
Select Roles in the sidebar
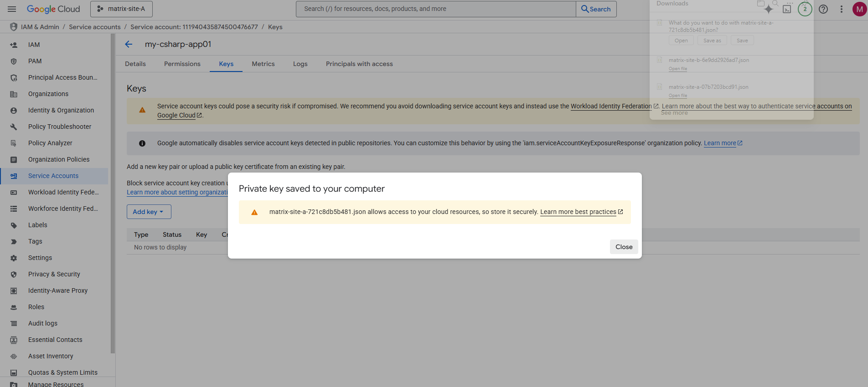tap(36, 307)
